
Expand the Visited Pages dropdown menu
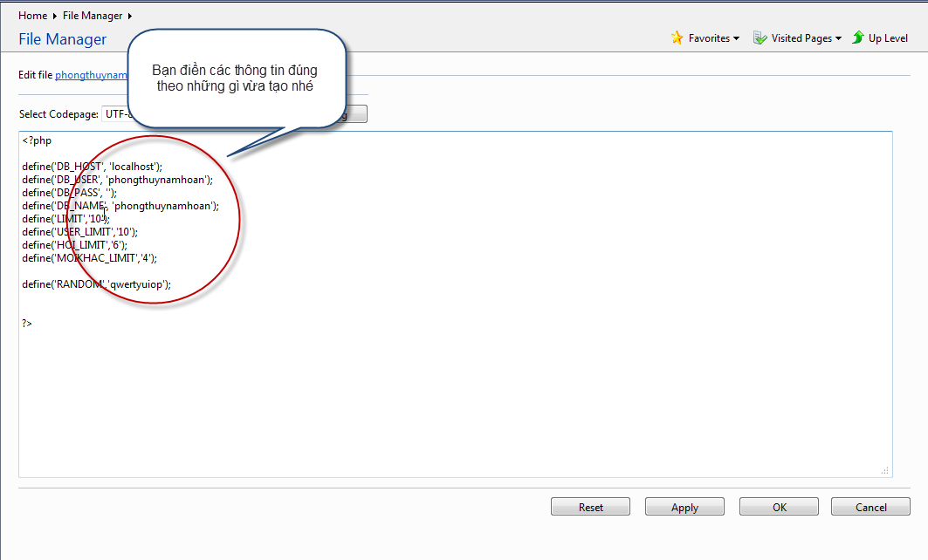tap(838, 38)
